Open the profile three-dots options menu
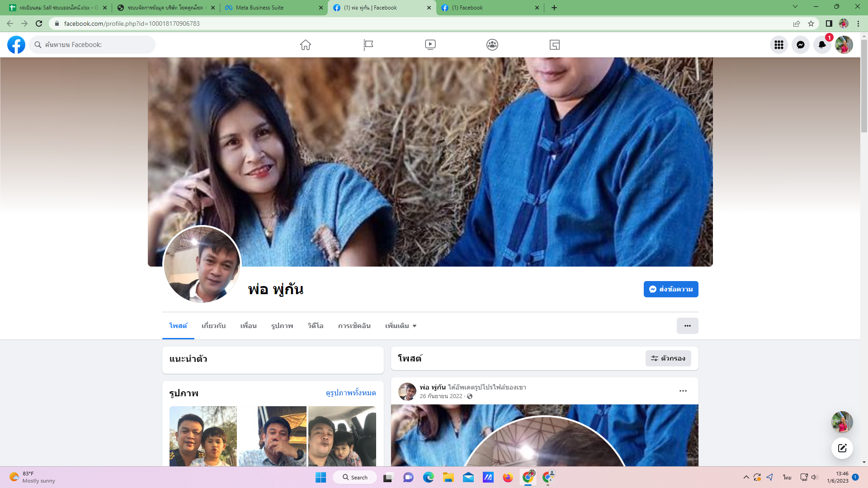 687,326
